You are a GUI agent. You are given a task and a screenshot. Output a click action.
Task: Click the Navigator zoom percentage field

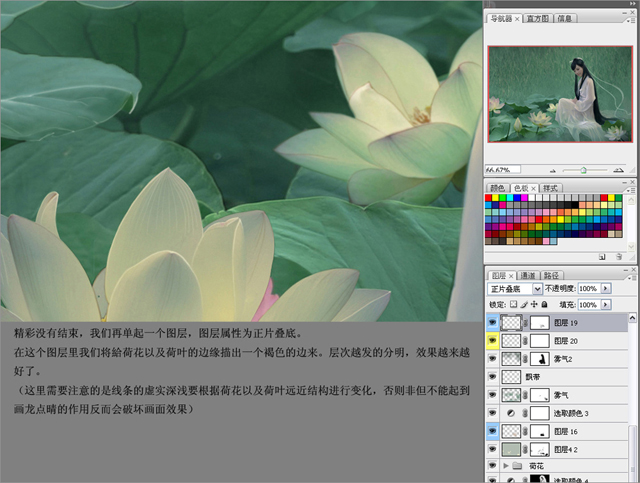(x=503, y=169)
